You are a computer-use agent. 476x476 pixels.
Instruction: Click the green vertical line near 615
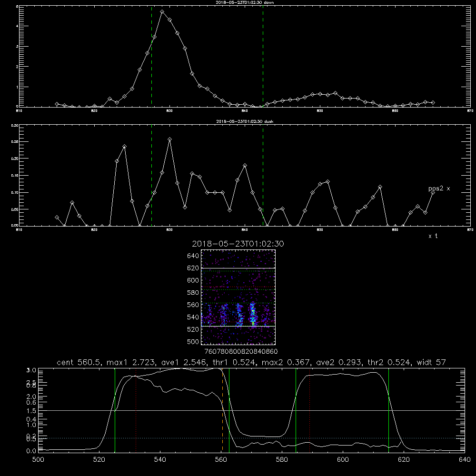tap(388, 410)
